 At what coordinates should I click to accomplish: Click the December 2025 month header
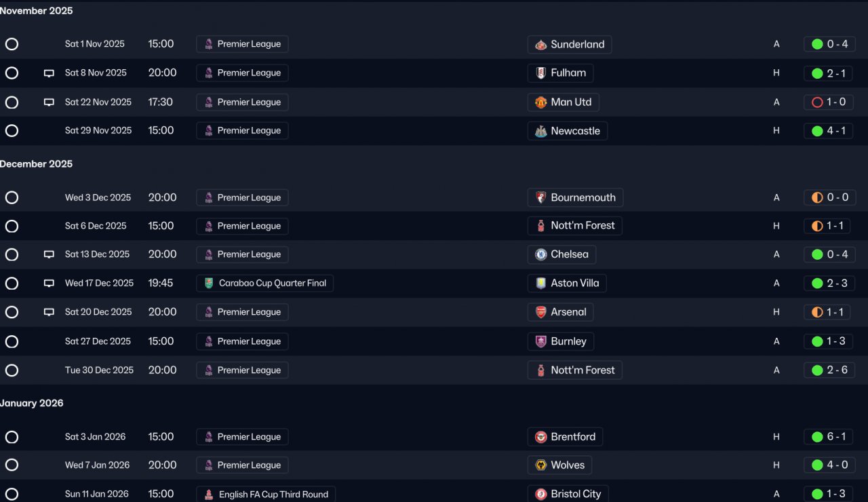point(37,164)
